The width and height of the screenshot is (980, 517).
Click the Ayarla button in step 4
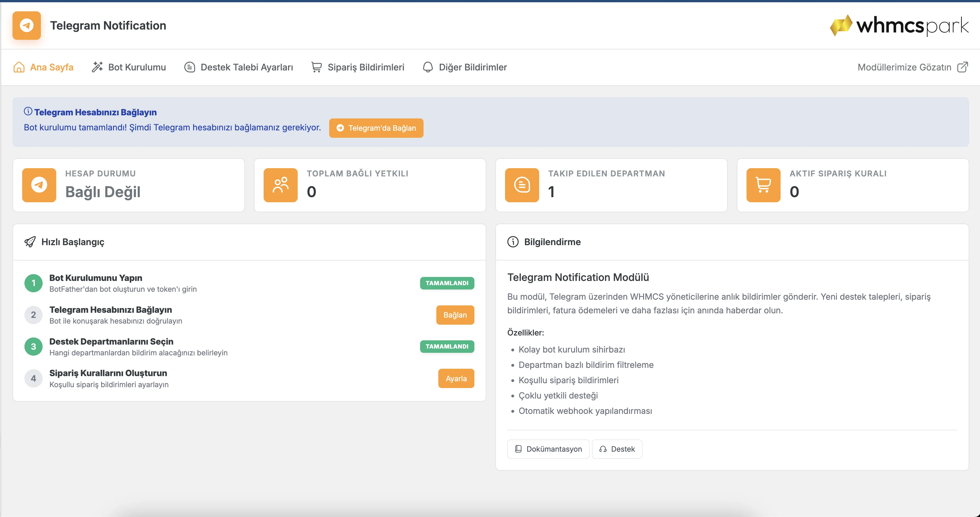(x=456, y=379)
